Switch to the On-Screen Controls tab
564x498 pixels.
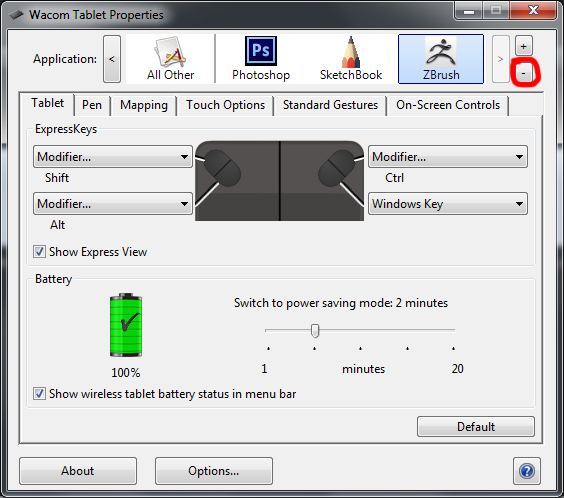(x=448, y=105)
